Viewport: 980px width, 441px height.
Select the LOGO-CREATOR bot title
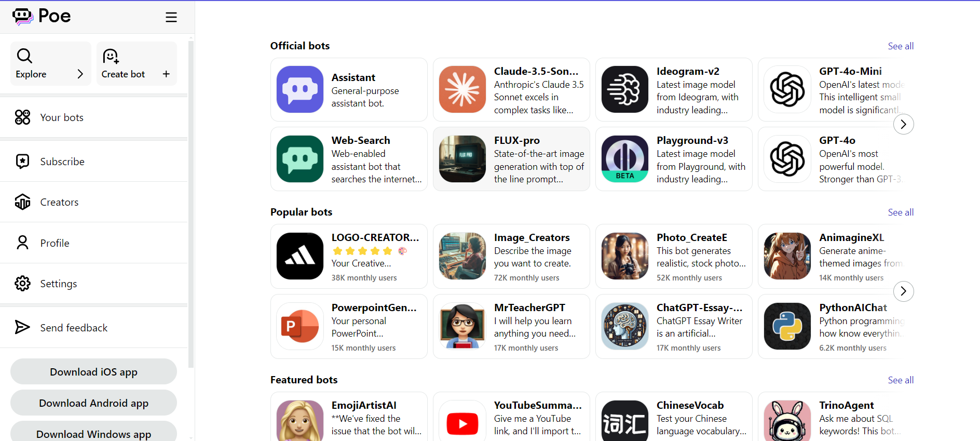tap(375, 237)
